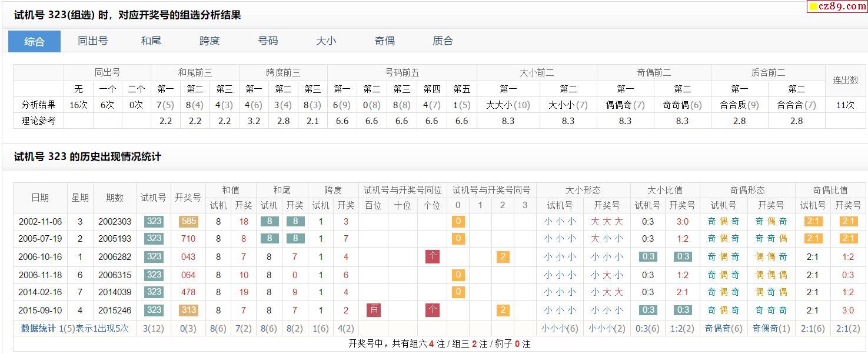Open the 大小 analysis tab

pos(326,41)
